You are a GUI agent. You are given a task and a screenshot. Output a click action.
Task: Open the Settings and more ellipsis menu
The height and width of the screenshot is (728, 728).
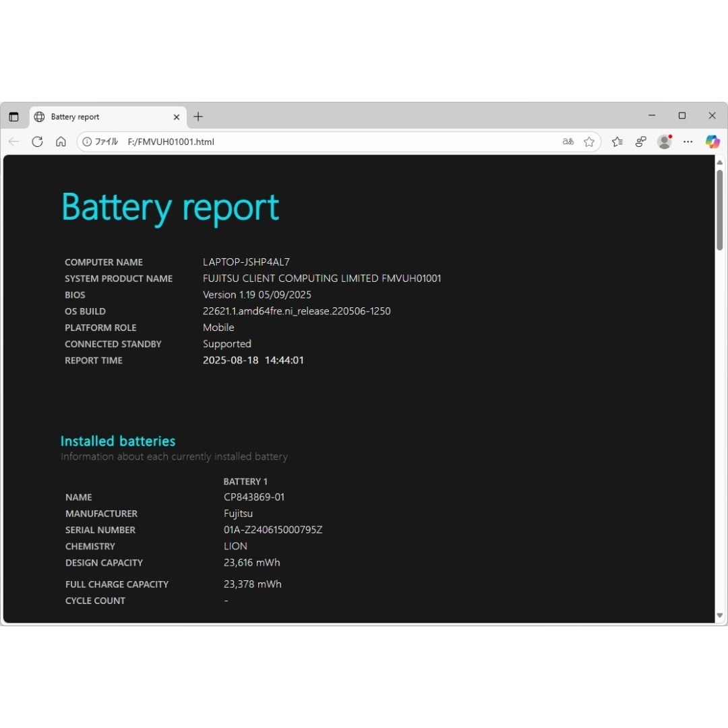tap(688, 142)
